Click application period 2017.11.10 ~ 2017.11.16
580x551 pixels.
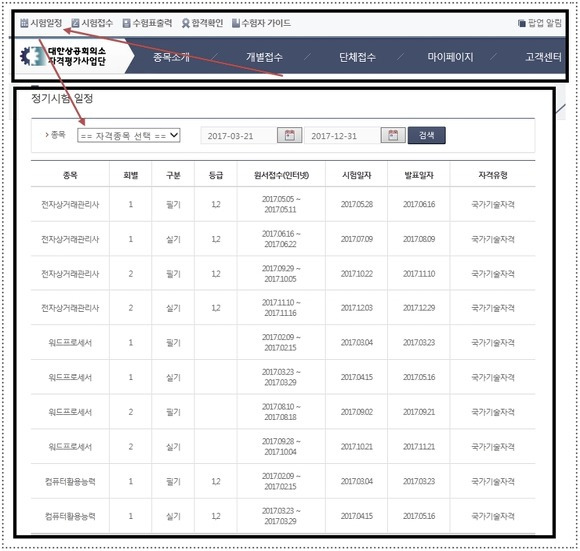click(281, 308)
